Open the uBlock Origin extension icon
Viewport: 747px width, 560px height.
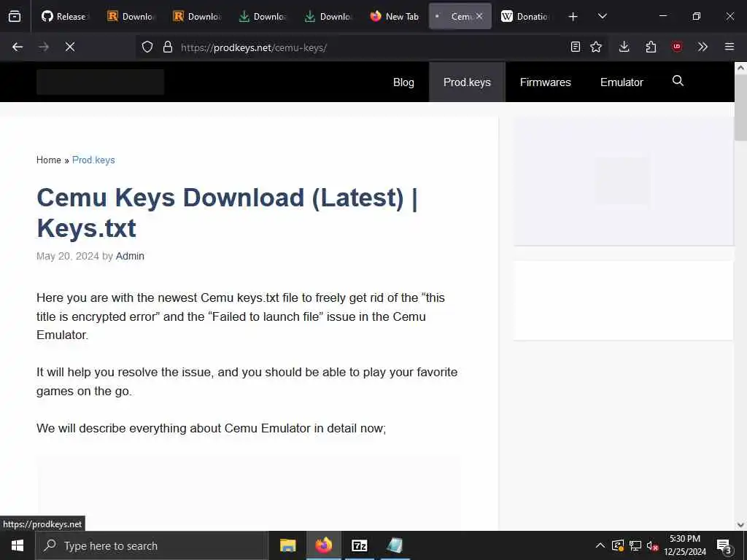pyautogui.click(x=677, y=47)
